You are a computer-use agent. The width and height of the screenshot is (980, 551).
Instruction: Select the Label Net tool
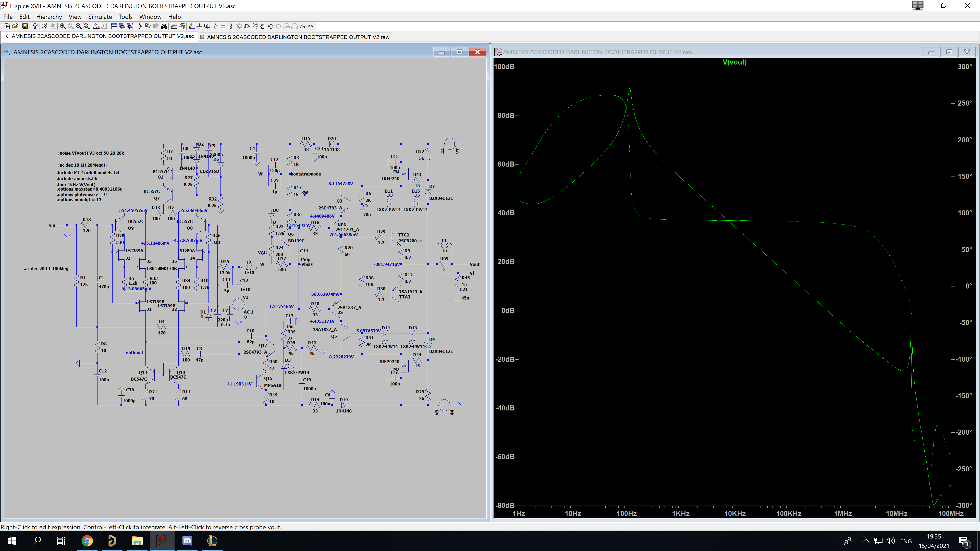(x=207, y=26)
